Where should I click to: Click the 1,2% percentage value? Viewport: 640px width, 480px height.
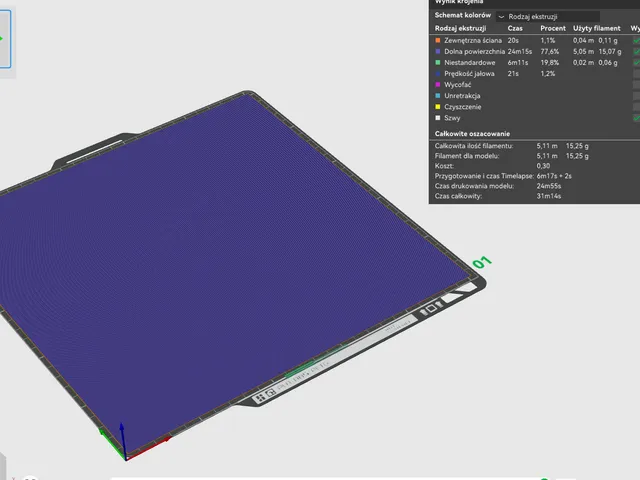click(548, 73)
